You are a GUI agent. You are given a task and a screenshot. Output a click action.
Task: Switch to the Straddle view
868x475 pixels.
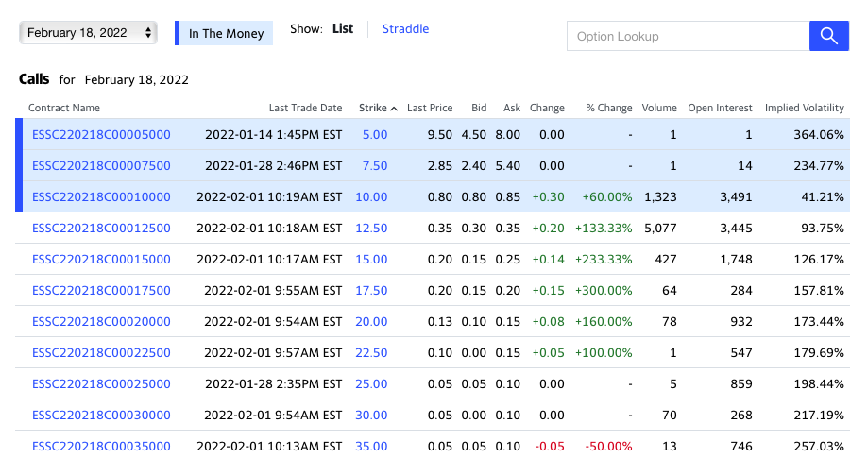tap(405, 28)
